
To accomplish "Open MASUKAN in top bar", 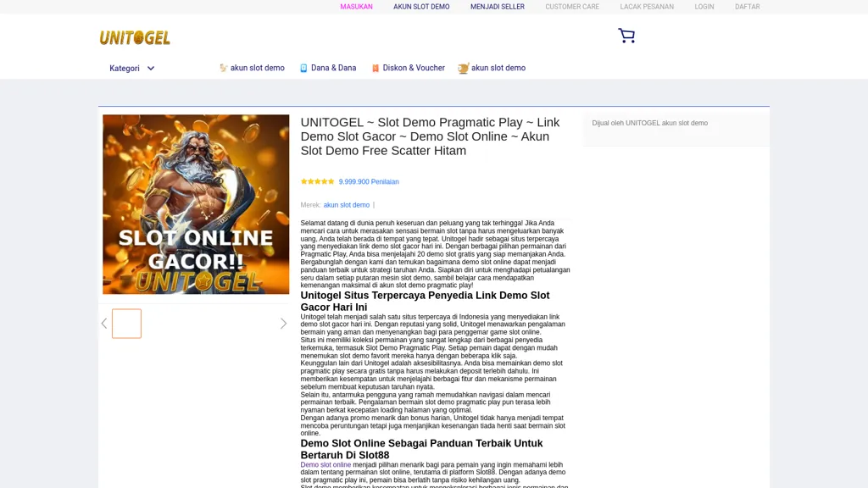I will [356, 7].
